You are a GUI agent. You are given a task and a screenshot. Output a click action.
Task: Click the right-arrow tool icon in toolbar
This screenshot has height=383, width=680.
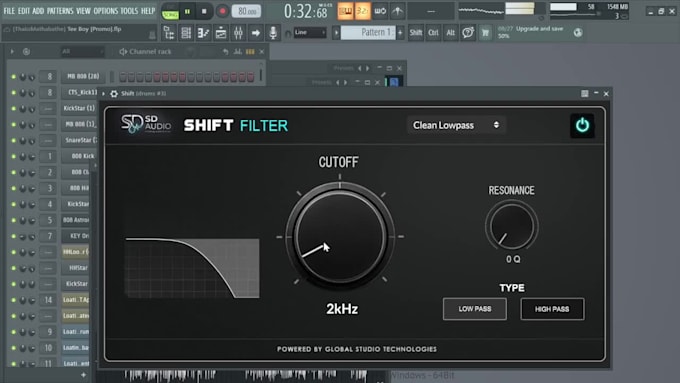pos(255,33)
